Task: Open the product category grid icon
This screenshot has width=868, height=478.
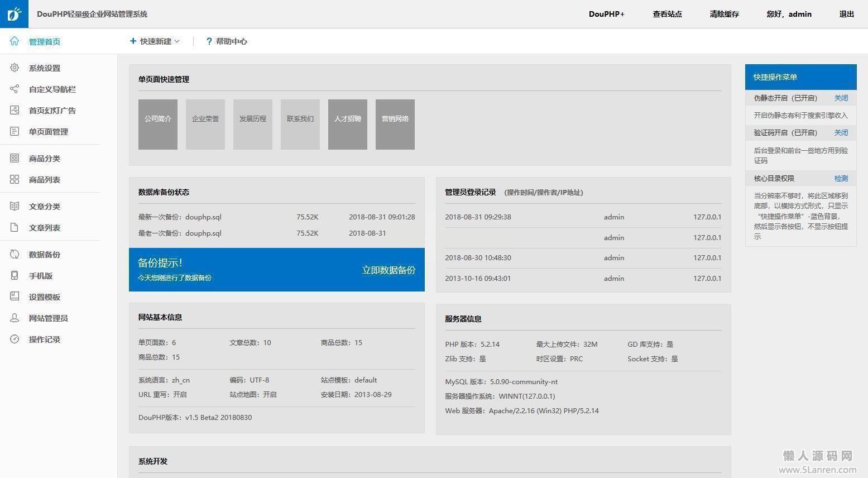Action: (15, 159)
